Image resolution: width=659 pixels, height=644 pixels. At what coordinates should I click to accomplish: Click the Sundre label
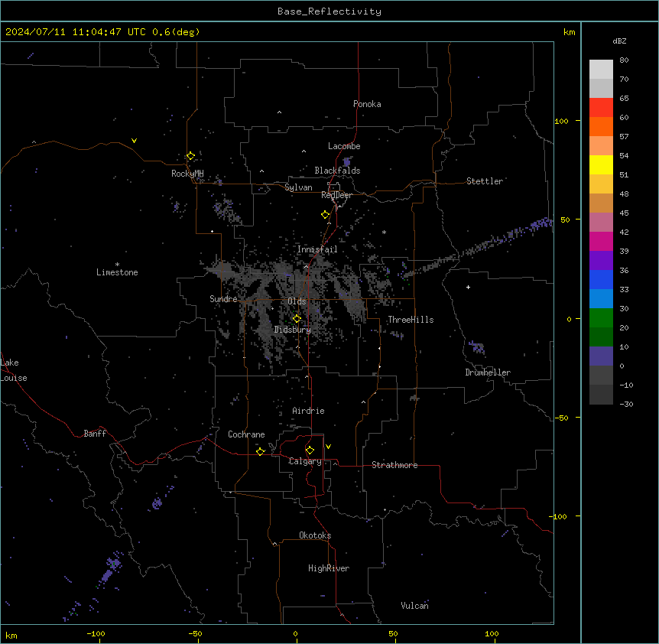point(223,299)
